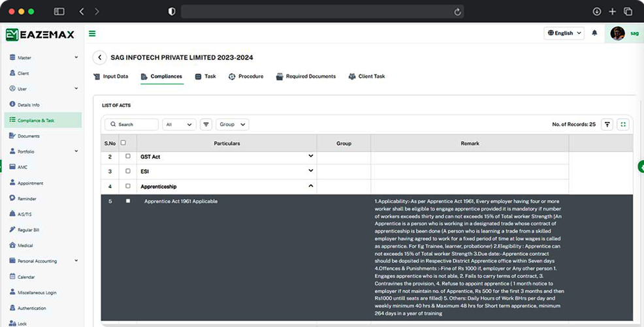This screenshot has height=327, width=644.
Task: Click the filter icon beside the All dropdown
Action: tap(206, 124)
